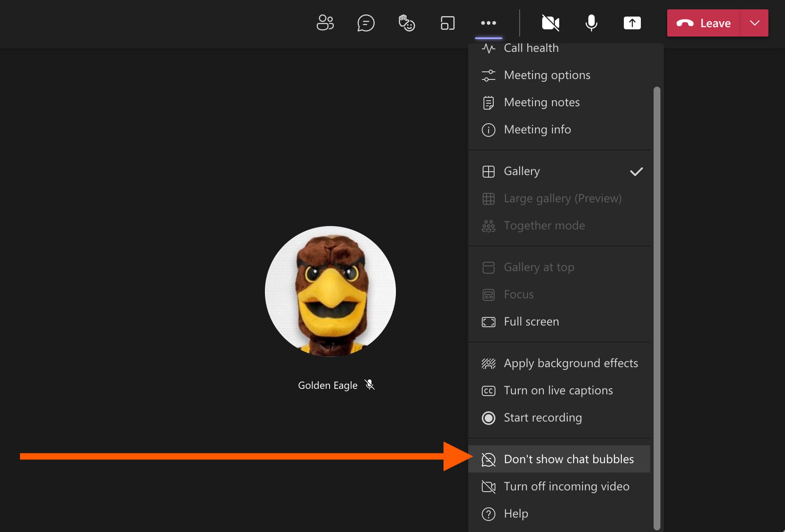Collapse the More actions ellipsis menu
The height and width of the screenshot is (532, 785).
pyautogui.click(x=488, y=23)
